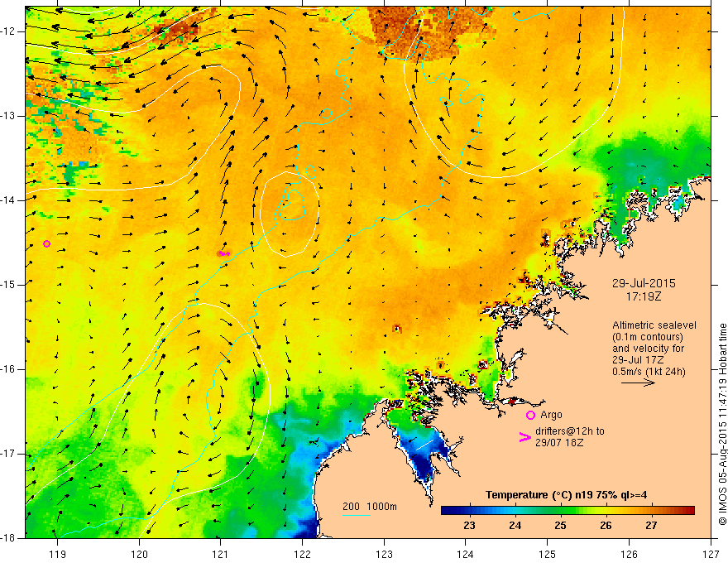Click the colorbar tick label '24'

(515, 526)
